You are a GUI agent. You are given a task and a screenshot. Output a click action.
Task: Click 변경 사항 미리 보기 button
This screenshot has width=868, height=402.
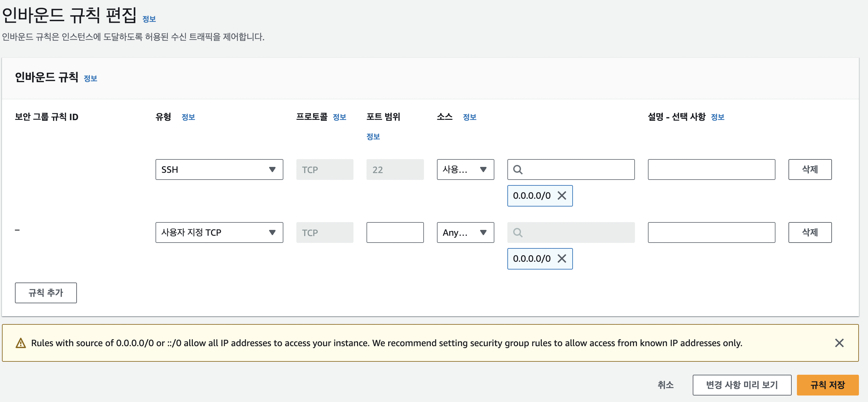[x=742, y=385]
